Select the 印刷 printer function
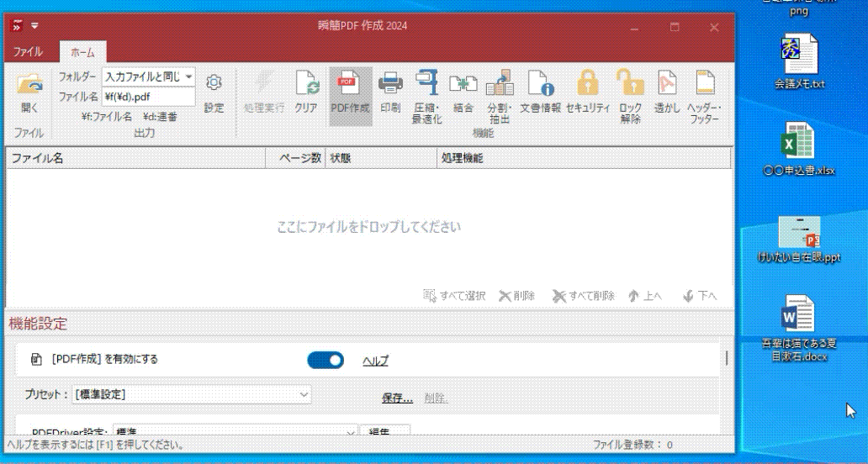 coord(390,93)
